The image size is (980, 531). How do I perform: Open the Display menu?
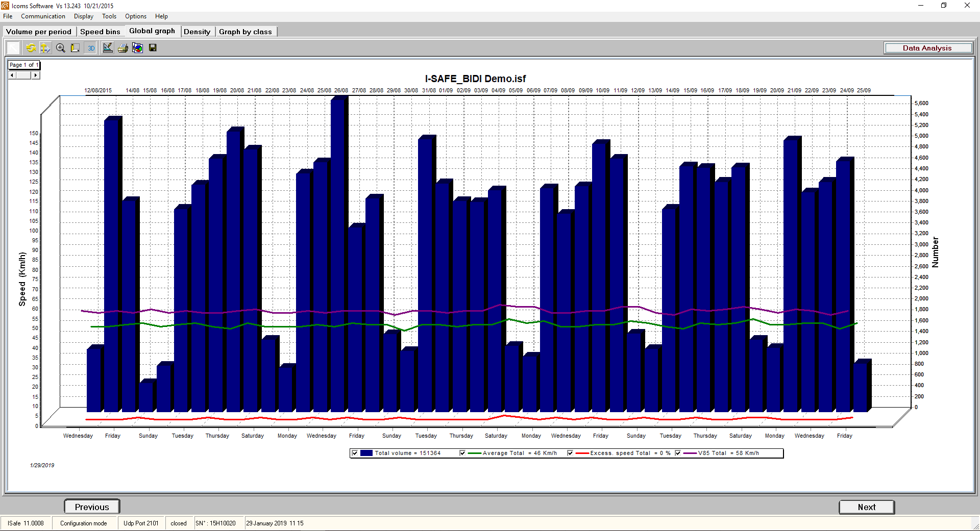83,16
